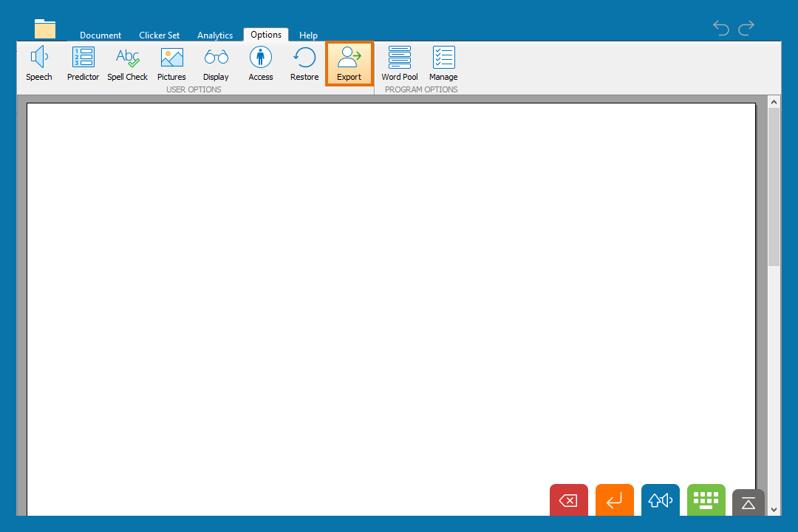Switch to the Document tab
Screen dimensions: 798x532
click(x=100, y=35)
